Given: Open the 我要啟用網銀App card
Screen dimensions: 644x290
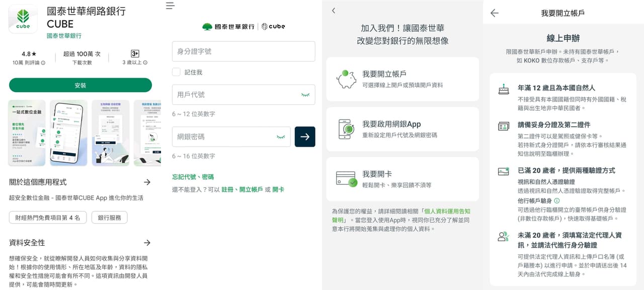Looking at the screenshot, I should pyautogui.click(x=403, y=129).
